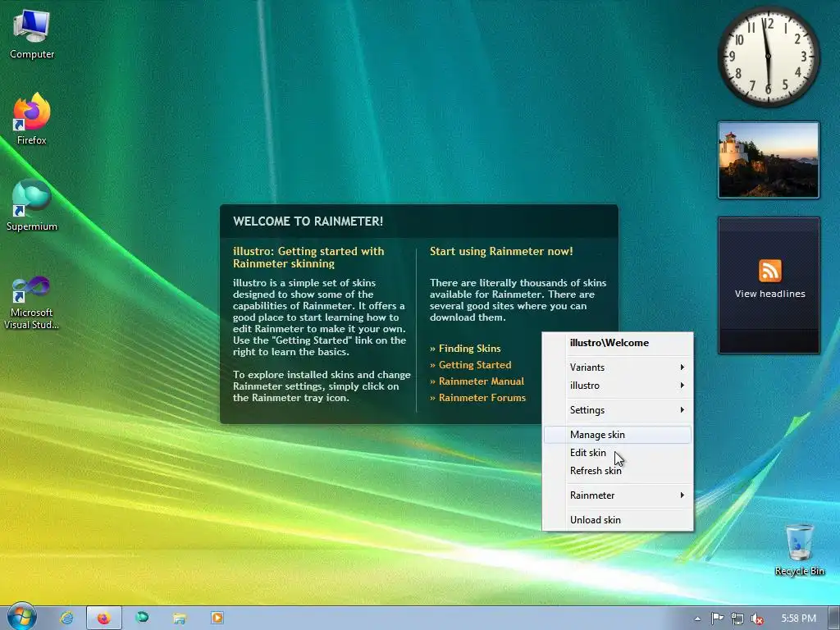Screen dimensions: 840x630
Task: Click the Start using Rainmeter now! heading
Action: point(501,251)
